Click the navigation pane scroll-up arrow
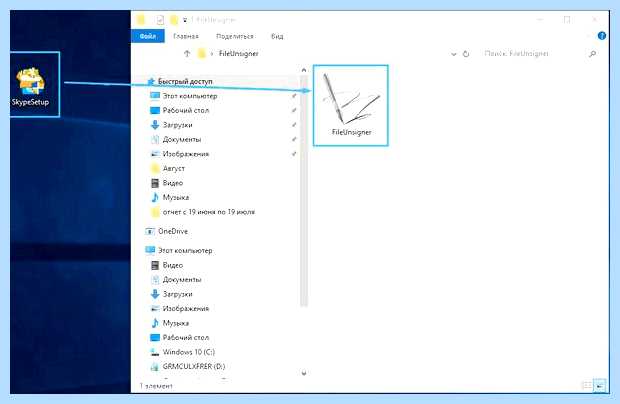The width and height of the screenshot is (620, 404). tap(304, 70)
